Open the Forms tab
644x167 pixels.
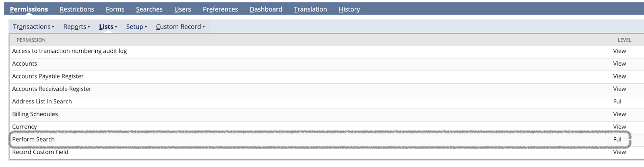coord(115,9)
